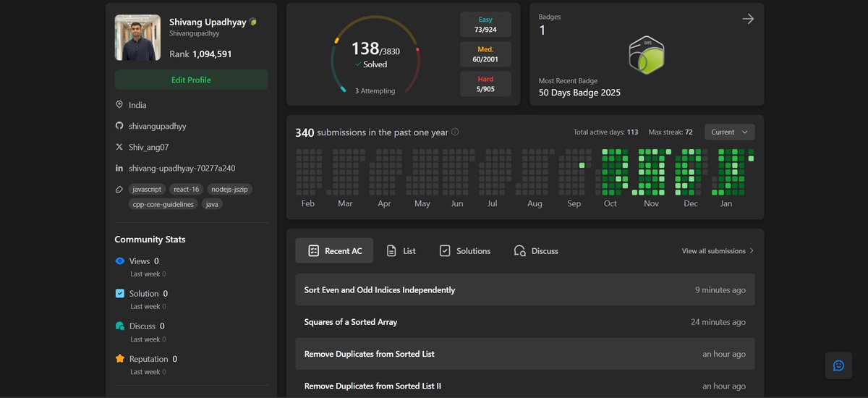Click the Hard 5/905 difficulty box
This screenshot has width=868, height=398.
tap(485, 84)
